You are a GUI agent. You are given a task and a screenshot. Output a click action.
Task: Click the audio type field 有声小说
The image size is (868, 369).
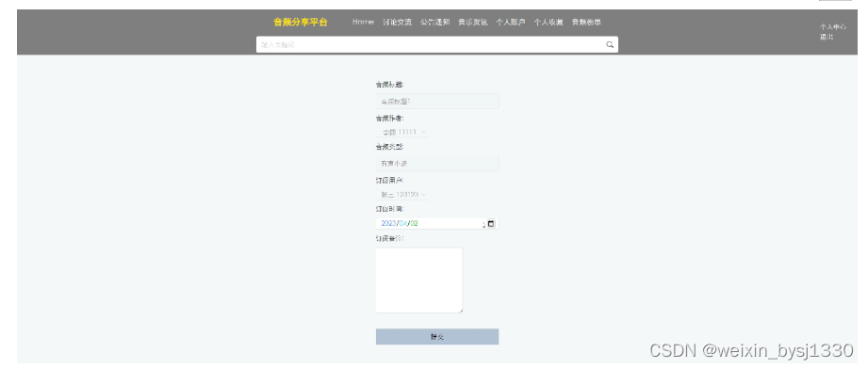point(437,163)
